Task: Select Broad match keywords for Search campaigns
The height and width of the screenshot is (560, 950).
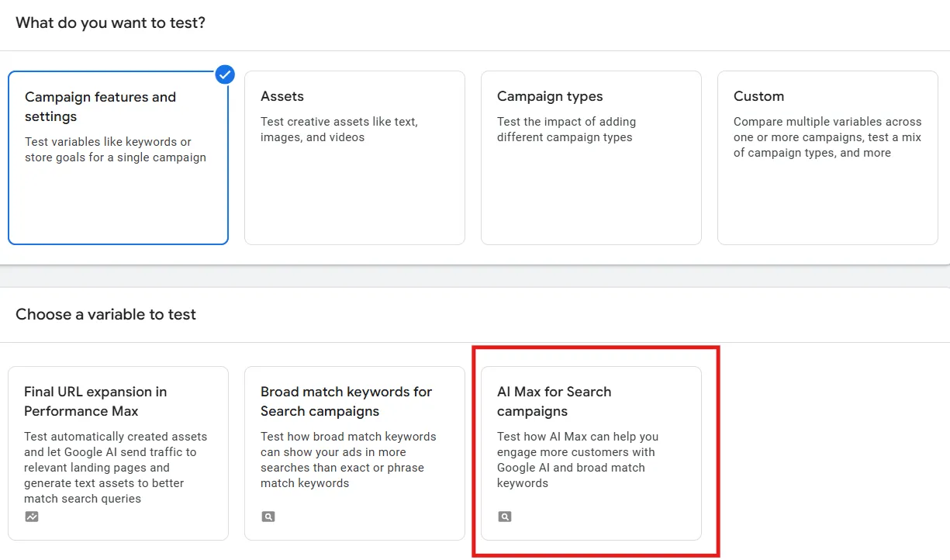Action: [354, 453]
